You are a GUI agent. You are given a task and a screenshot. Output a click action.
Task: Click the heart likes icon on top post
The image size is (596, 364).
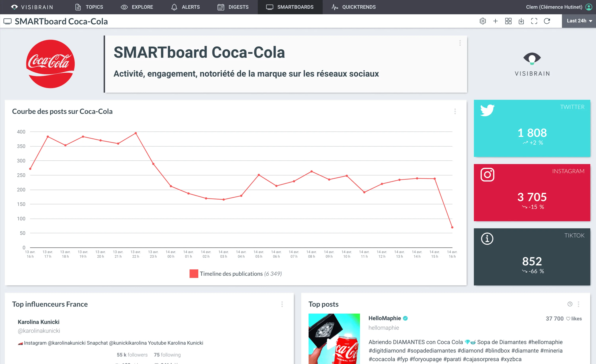(x=568, y=319)
